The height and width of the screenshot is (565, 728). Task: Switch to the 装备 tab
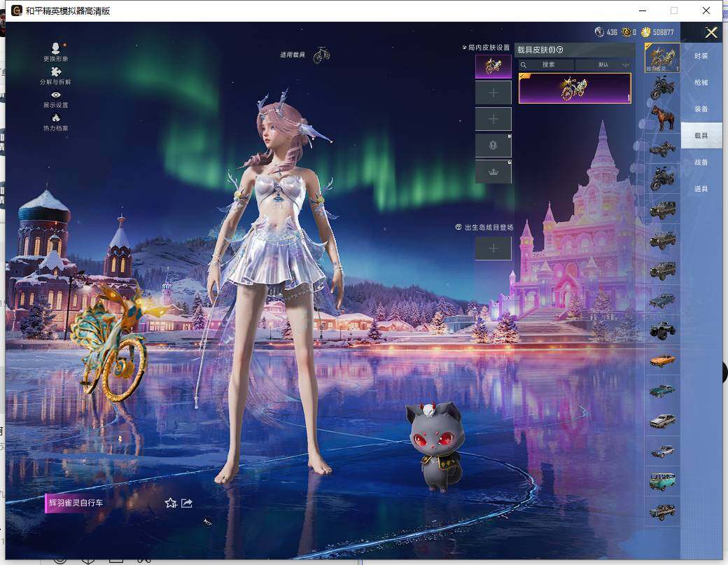tap(701, 109)
